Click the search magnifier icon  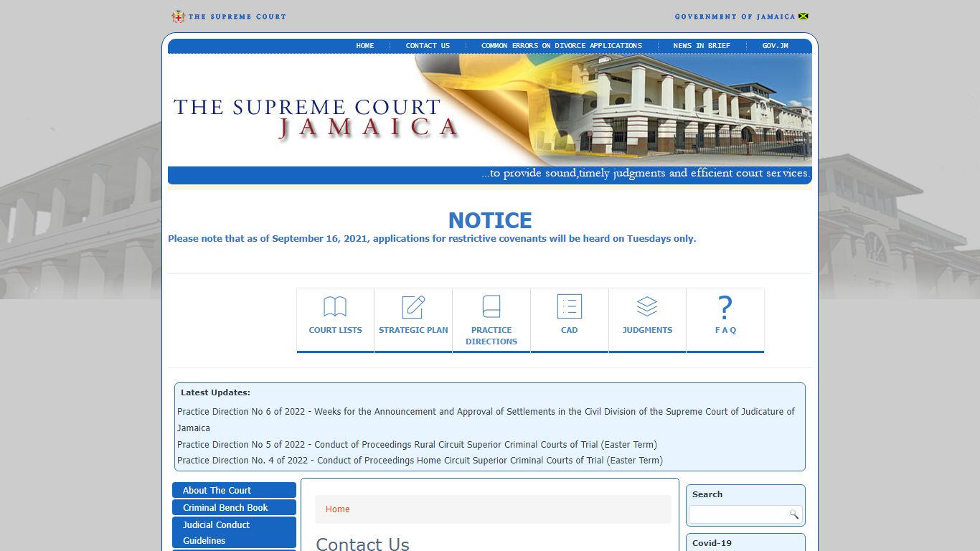793,514
